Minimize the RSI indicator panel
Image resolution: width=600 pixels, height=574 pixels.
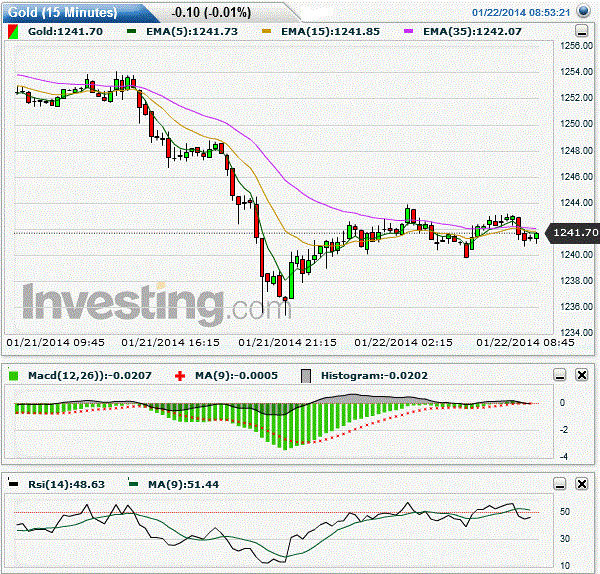(x=560, y=484)
